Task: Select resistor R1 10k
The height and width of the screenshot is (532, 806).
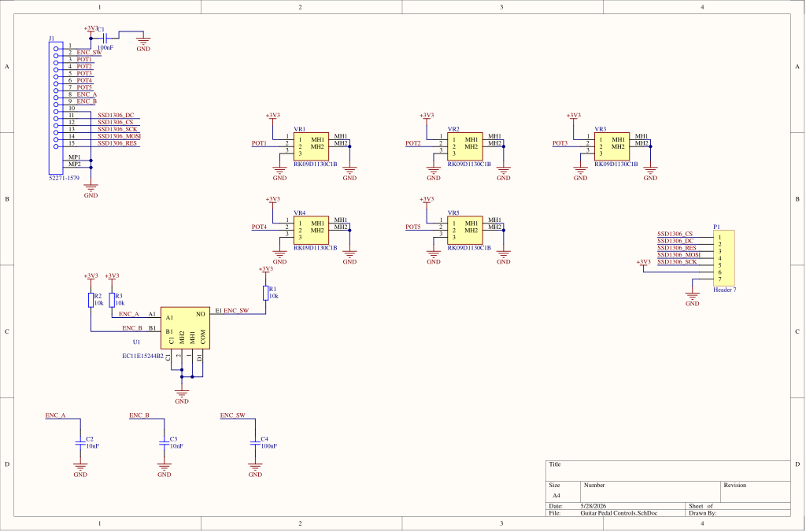Action: pyautogui.click(x=266, y=293)
